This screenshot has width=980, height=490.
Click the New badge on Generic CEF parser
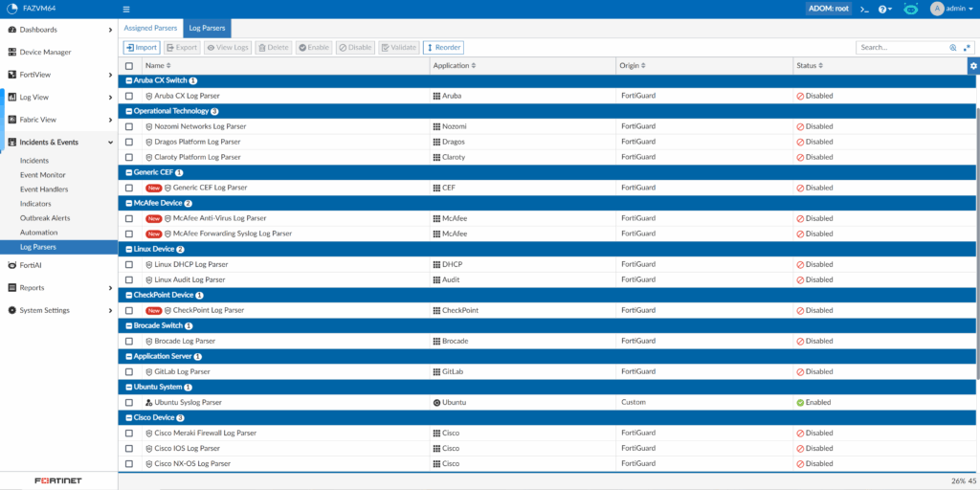(x=154, y=188)
